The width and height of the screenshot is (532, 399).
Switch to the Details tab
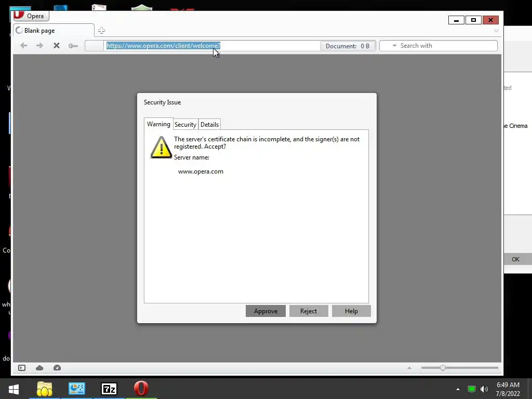[x=209, y=125]
